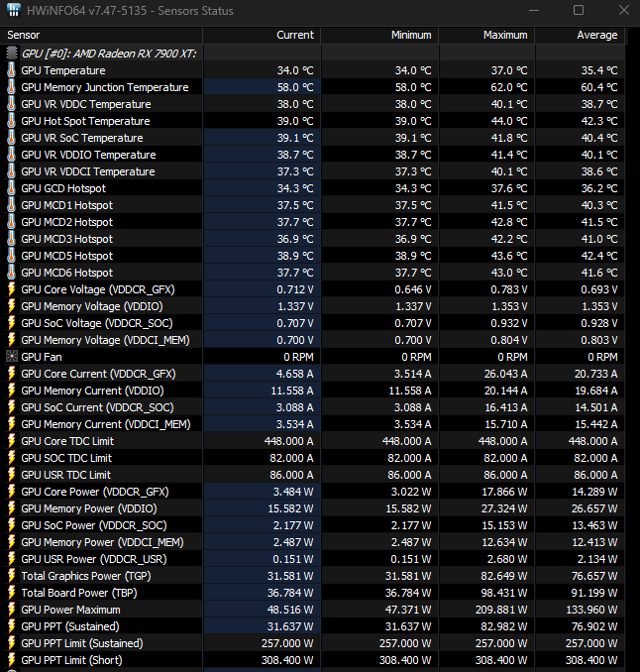Select the GPU SOC TDC Limit row label

[66, 458]
